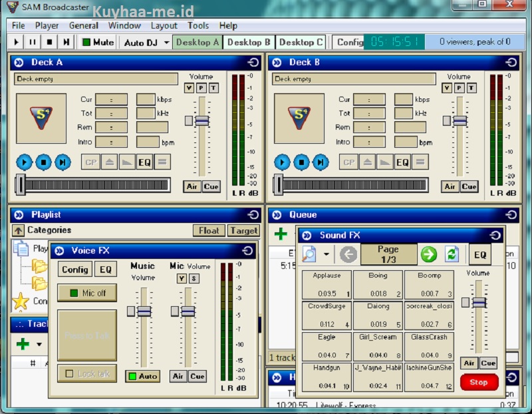The width and height of the screenshot is (532, 414).
Task: Click the Playlist Float button
Action: pyautogui.click(x=209, y=230)
